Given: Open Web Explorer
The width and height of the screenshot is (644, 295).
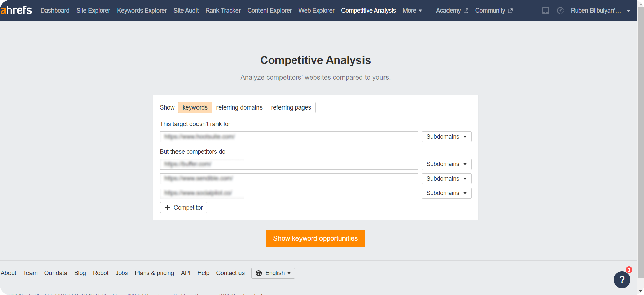Looking at the screenshot, I should click(316, 11).
